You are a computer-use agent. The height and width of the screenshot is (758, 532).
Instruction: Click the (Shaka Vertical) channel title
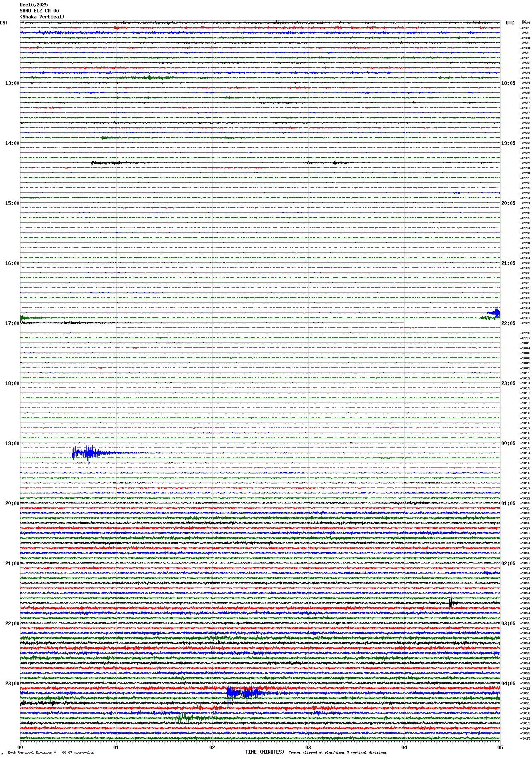42,17
